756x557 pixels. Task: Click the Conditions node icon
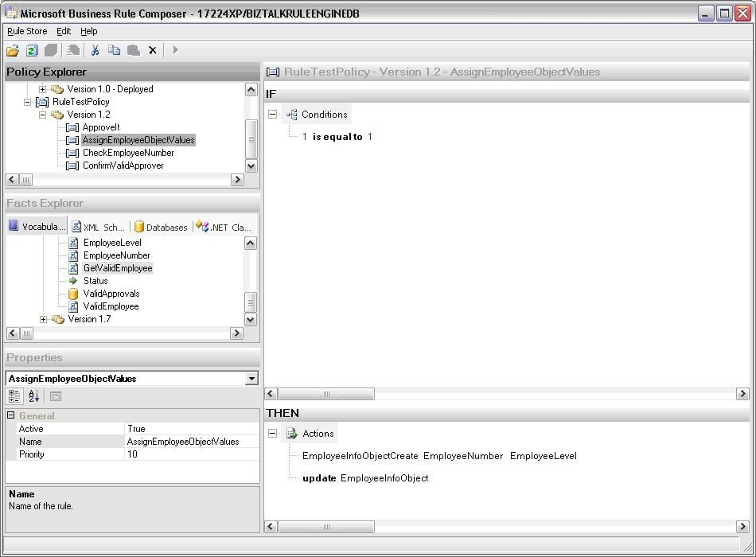pyautogui.click(x=292, y=115)
